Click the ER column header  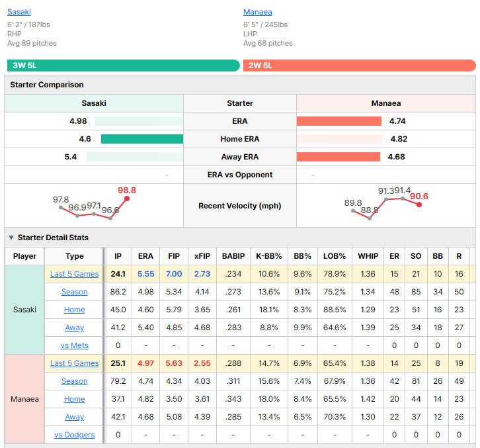point(394,256)
